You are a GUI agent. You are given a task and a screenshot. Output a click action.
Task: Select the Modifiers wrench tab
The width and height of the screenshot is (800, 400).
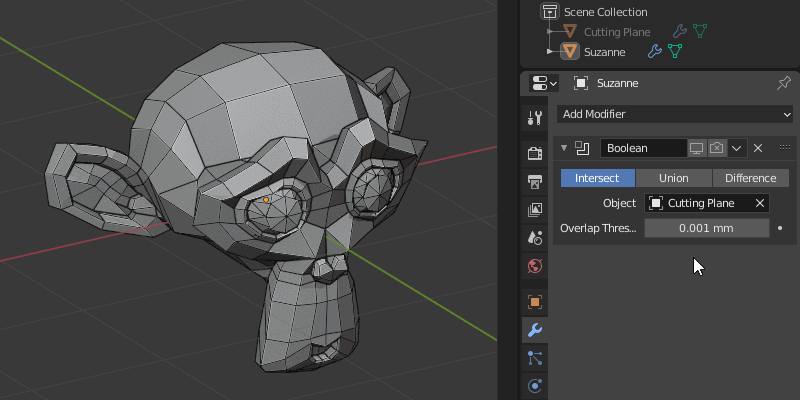pyautogui.click(x=535, y=330)
